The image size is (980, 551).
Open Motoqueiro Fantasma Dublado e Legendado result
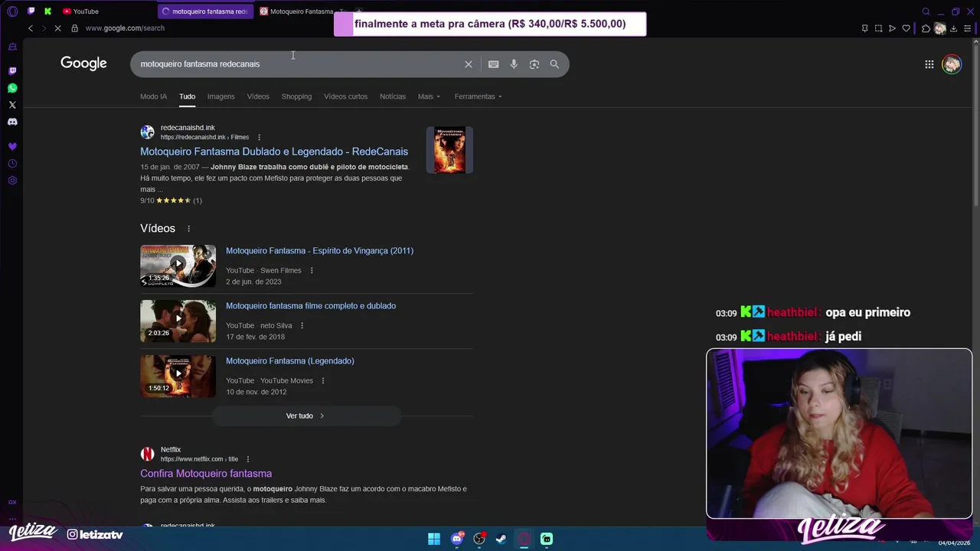[274, 152]
